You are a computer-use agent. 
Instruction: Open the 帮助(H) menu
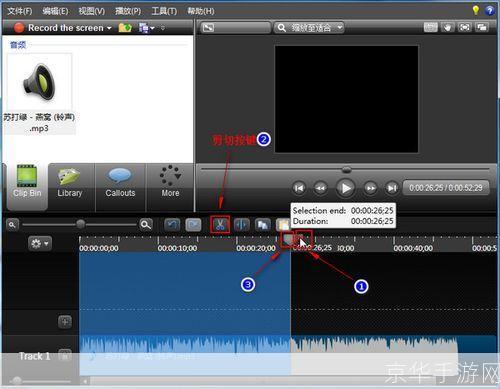201,11
